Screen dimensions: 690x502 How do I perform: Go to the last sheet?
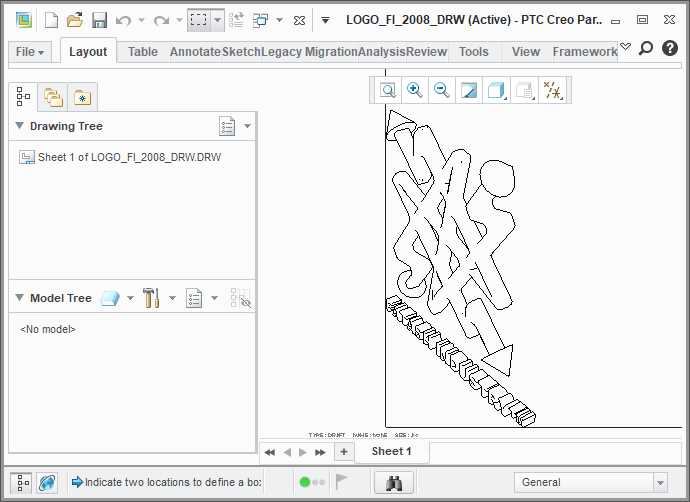click(320, 452)
